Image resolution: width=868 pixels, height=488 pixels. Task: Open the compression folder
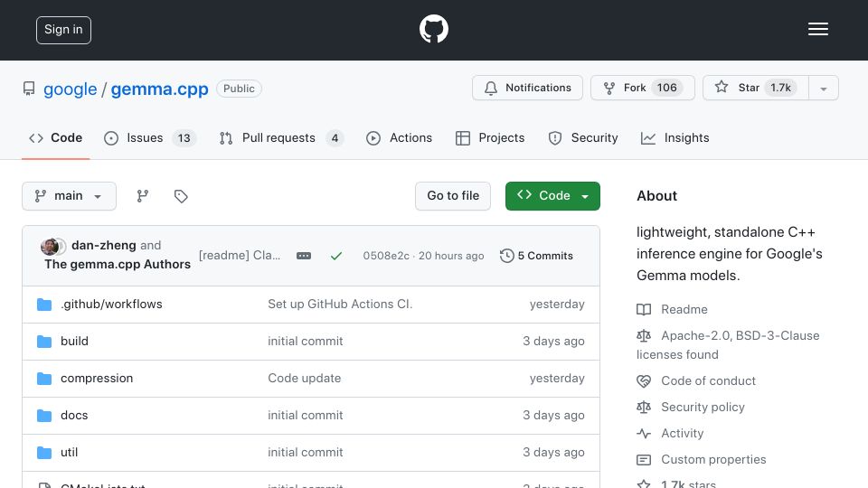coord(97,379)
